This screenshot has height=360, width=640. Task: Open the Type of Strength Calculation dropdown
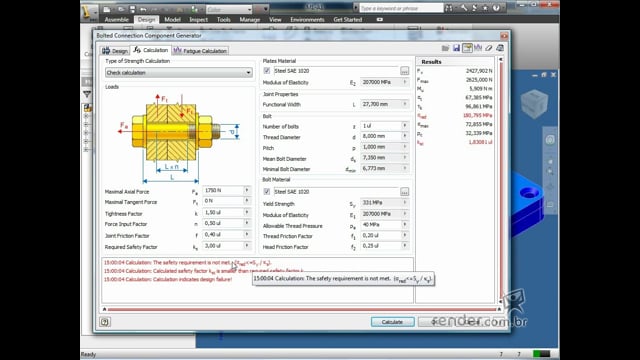[x=178, y=73]
